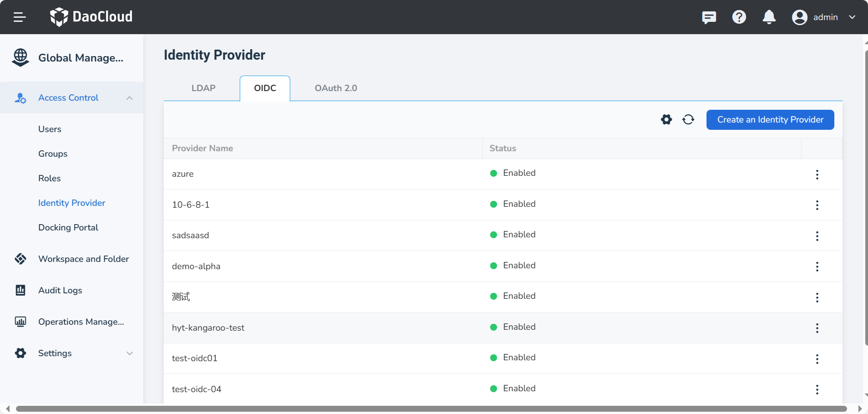The width and height of the screenshot is (868, 414).
Task: Collapse the Access Control section
Action: click(x=130, y=98)
